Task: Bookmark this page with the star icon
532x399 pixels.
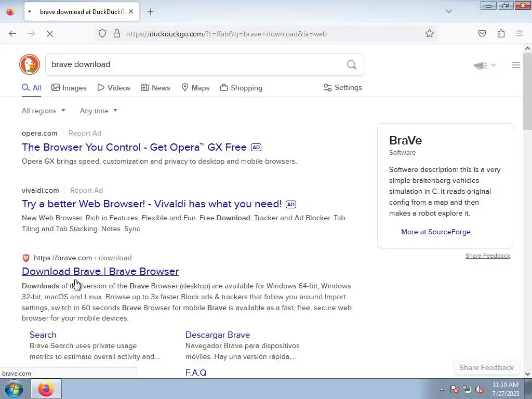Action: tap(430, 34)
